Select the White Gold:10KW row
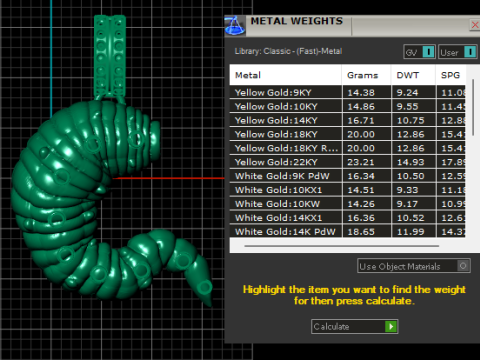 click(x=348, y=204)
